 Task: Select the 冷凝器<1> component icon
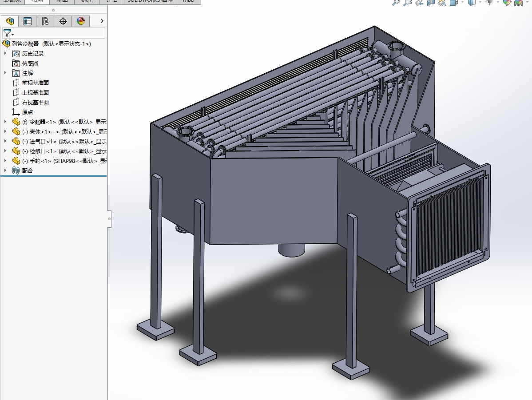(16, 122)
